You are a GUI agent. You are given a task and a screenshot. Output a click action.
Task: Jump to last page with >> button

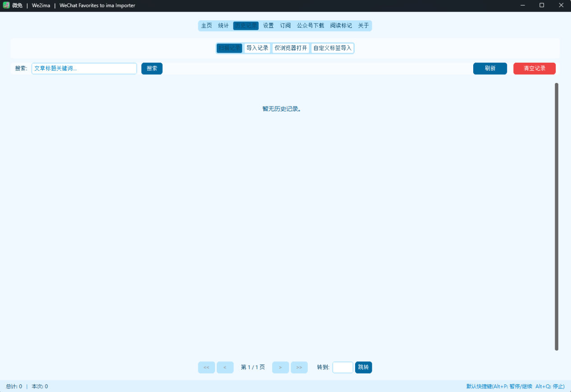click(x=299, y=368)
